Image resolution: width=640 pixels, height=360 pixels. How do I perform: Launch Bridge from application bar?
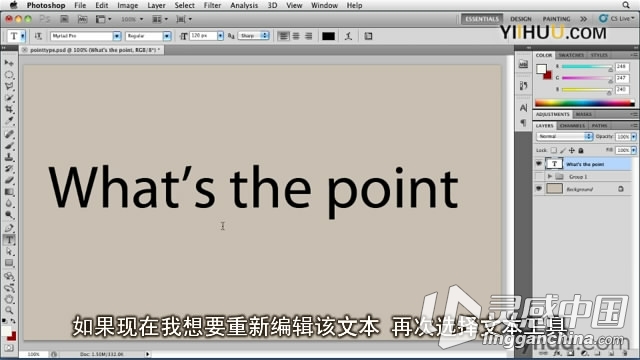coord(64,19)
